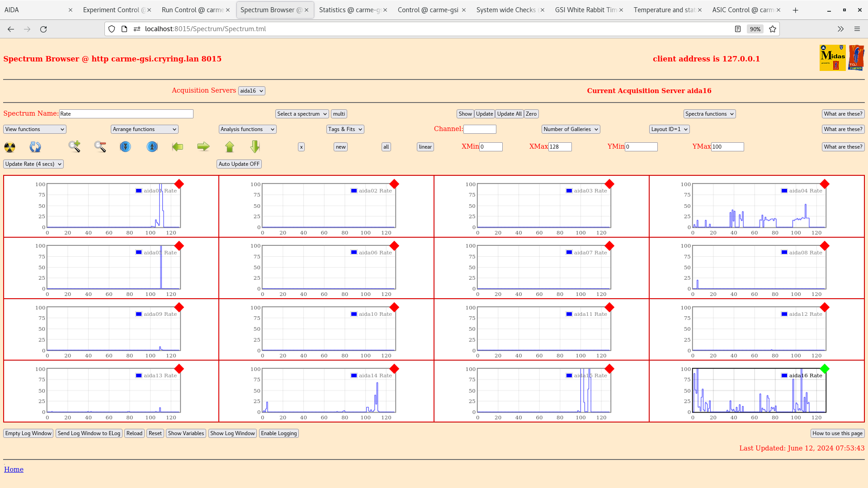Image resolution: width=868 pixels, height=488 pixels.
Task: Toggle Auto Update OFF button
Action: [238, 163]
